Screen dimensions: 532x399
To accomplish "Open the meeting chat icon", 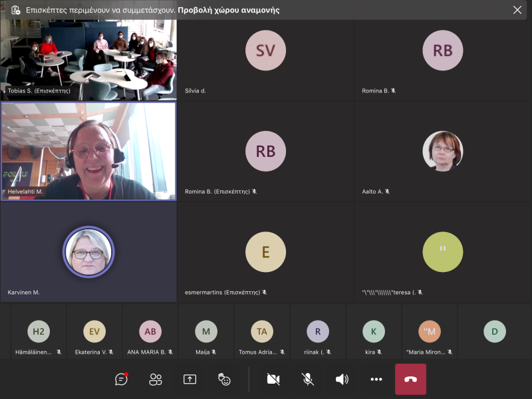I will click(x=121, y=379).
